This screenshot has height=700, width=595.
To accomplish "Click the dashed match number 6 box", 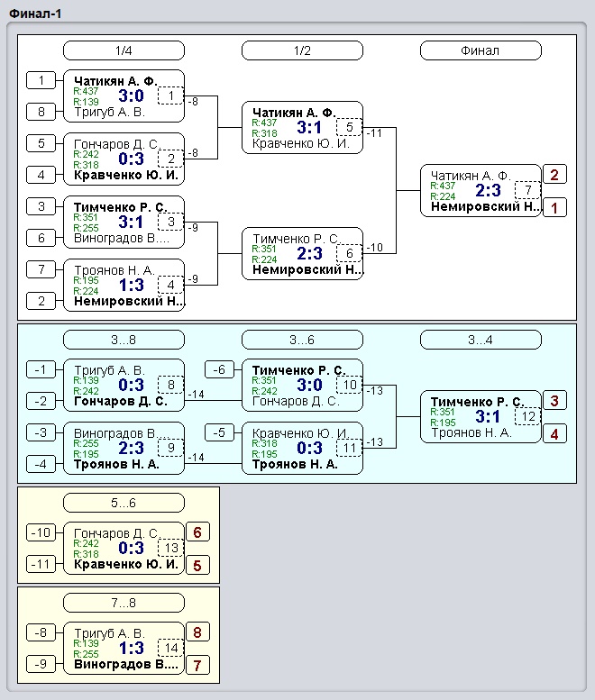I will click(349, 253).
